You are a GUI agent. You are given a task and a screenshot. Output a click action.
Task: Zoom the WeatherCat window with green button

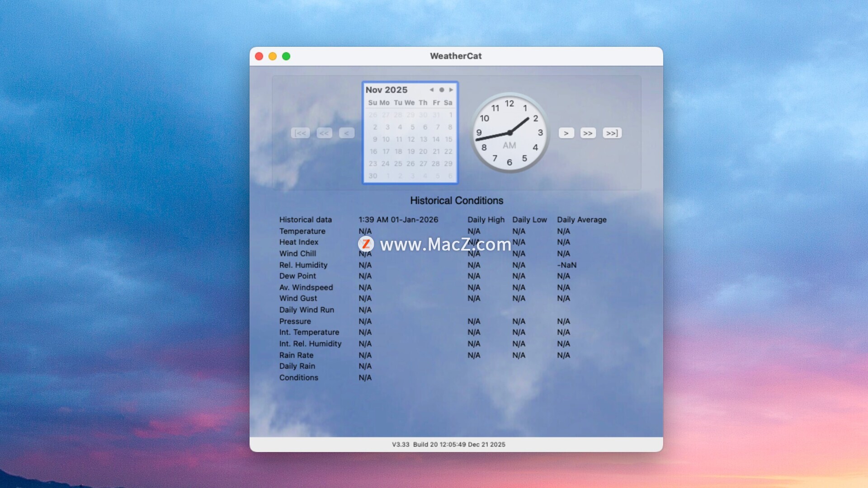tap(286, 56)
